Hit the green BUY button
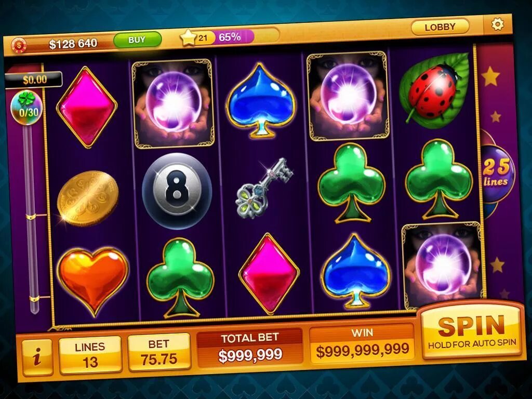The height and width of the screenshot is (399, 532). point(137,40)
